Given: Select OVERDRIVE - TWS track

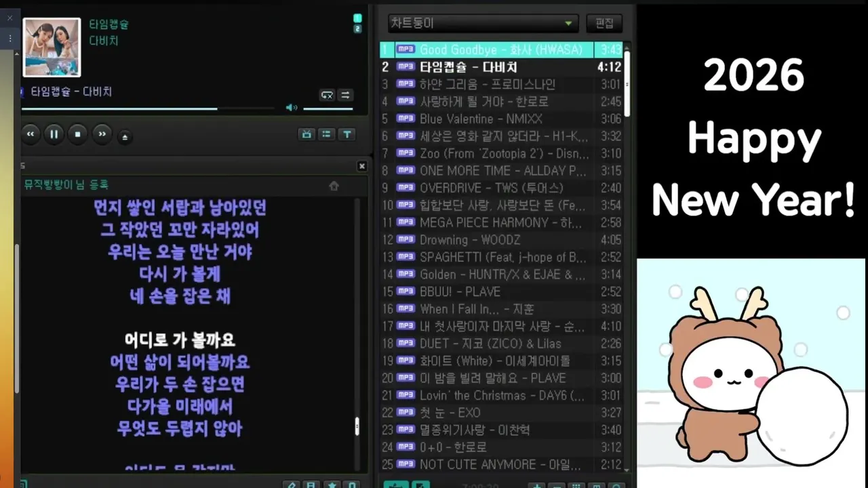Looking at the screenshot, I should (501, 188).
